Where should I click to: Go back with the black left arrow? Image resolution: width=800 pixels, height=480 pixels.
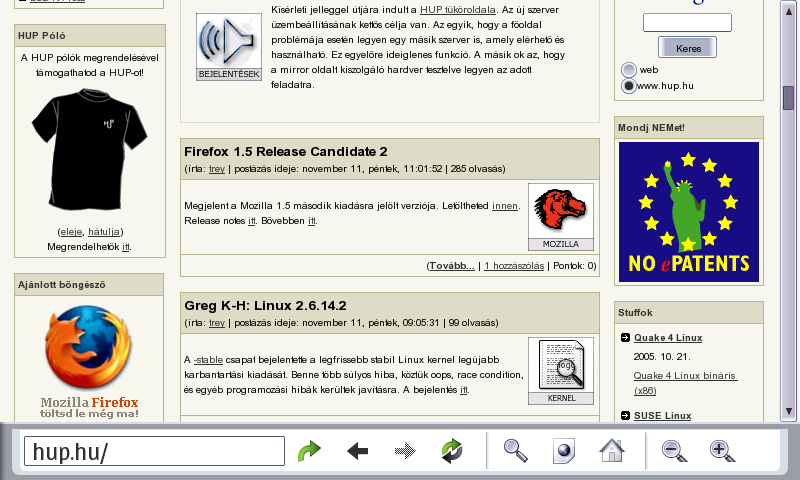point(357,451)
